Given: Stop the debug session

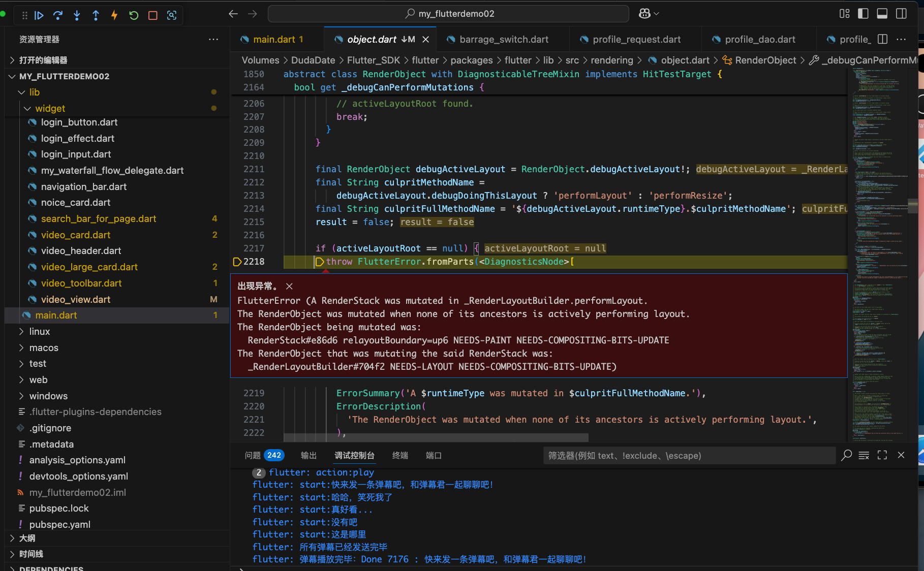Looking at the screenshot, I should tap(152, 15).
